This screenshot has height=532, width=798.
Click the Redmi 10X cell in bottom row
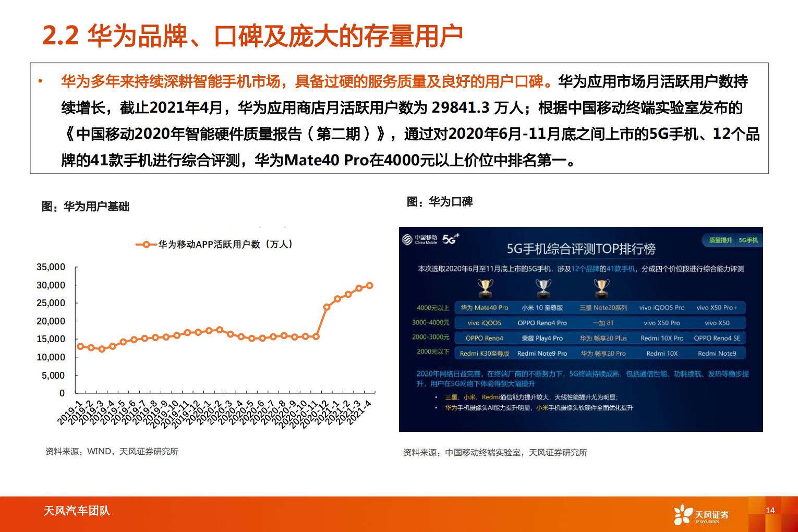(662, 354)
